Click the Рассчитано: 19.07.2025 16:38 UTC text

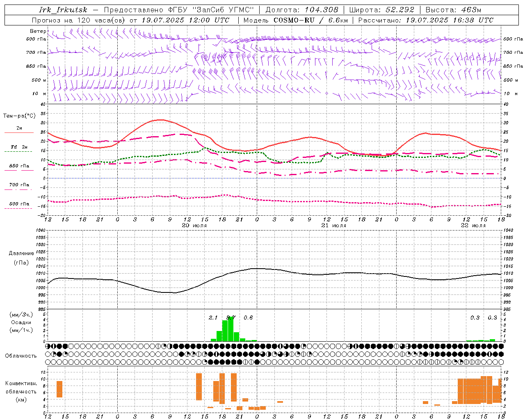[426, 20]
